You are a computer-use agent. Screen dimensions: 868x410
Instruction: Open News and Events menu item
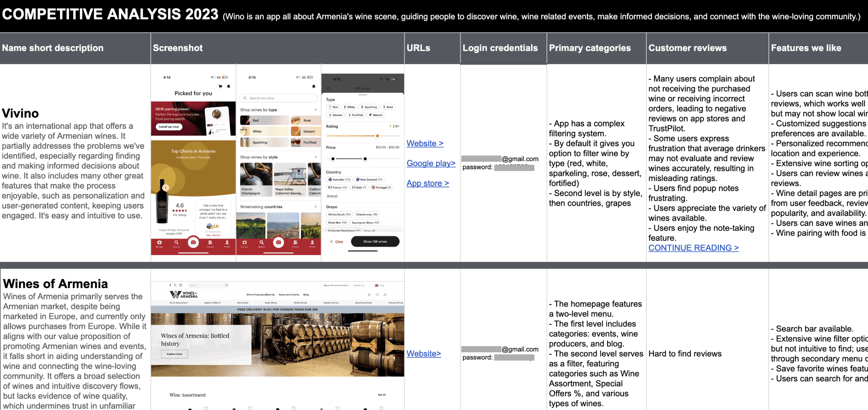[x=289, y=295]
